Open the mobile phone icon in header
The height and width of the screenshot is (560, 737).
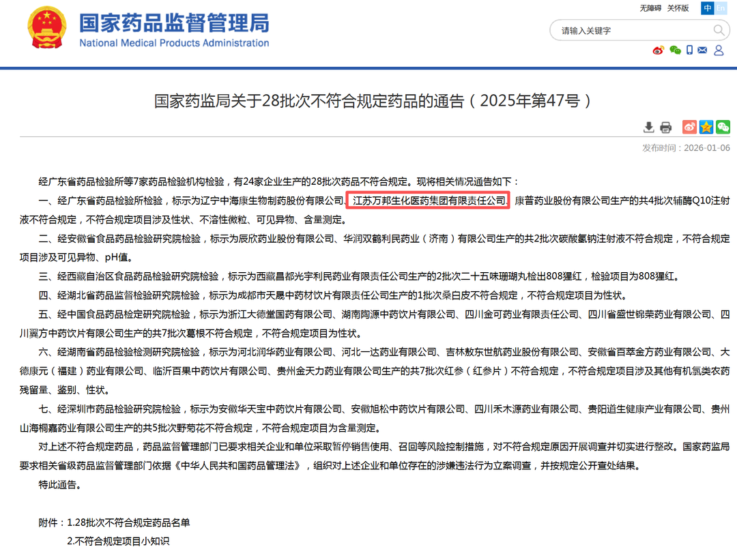coord(689,50)
